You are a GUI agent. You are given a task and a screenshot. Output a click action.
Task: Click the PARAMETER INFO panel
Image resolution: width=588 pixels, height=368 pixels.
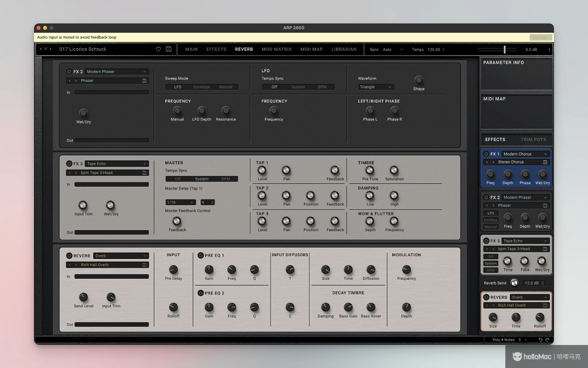tap(516, 74)
